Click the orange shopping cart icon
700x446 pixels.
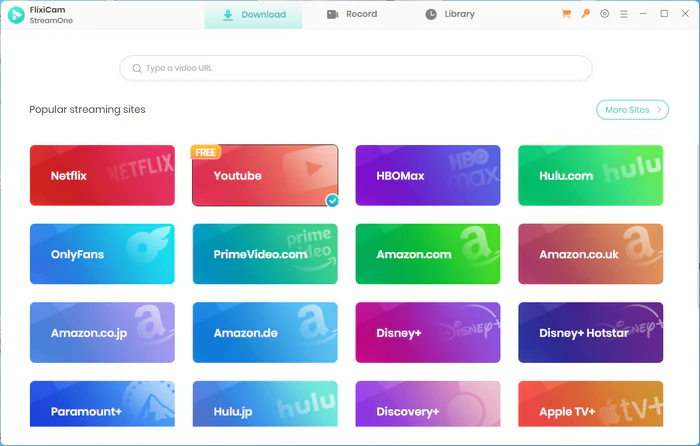[567, 15]
